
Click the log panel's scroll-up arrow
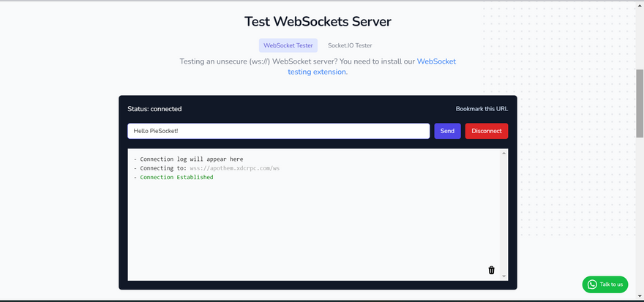point(503,154)
